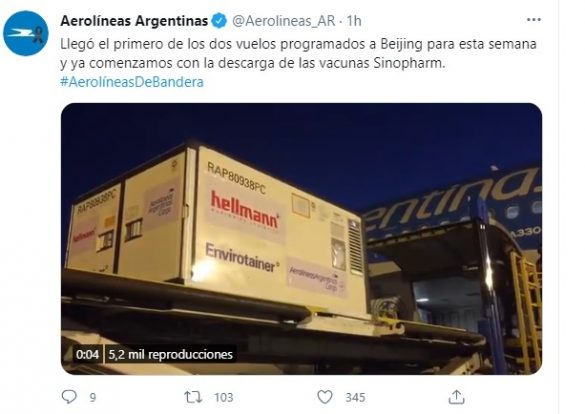Click the 9 replies count
Viewport: 585px width, 414px height.
[x=93, y=398]
